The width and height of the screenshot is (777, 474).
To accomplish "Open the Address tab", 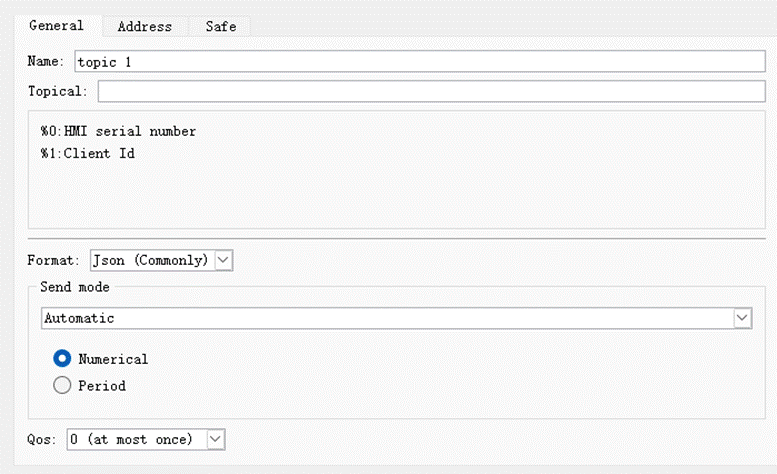I will pos(144,27).
